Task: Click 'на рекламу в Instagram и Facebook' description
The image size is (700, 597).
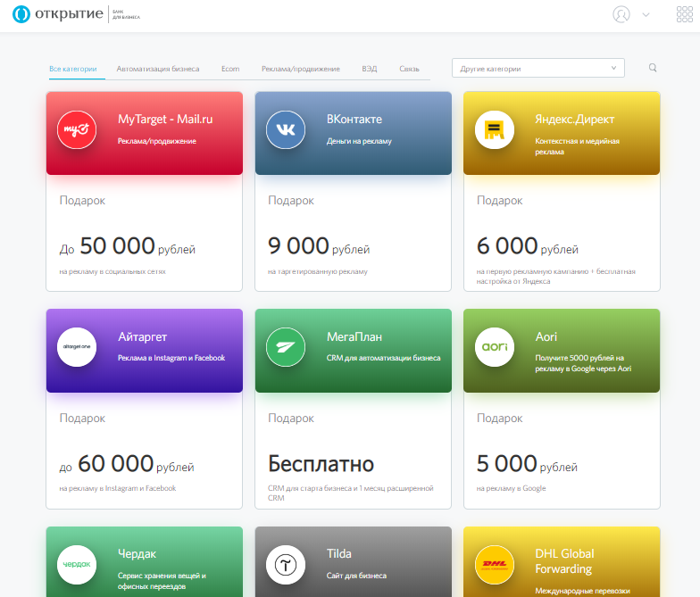Action: pos(118,489)
